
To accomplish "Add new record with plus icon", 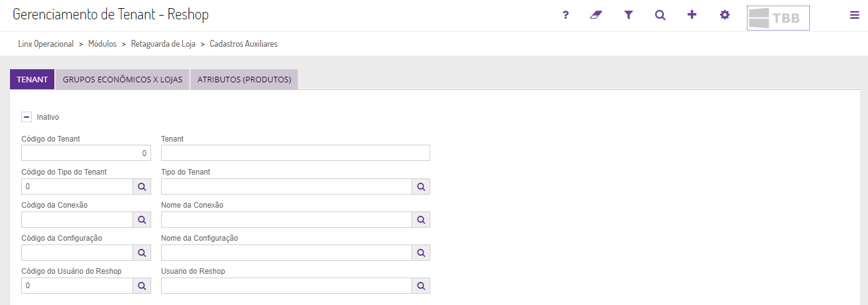I will (x=692, y=15).
